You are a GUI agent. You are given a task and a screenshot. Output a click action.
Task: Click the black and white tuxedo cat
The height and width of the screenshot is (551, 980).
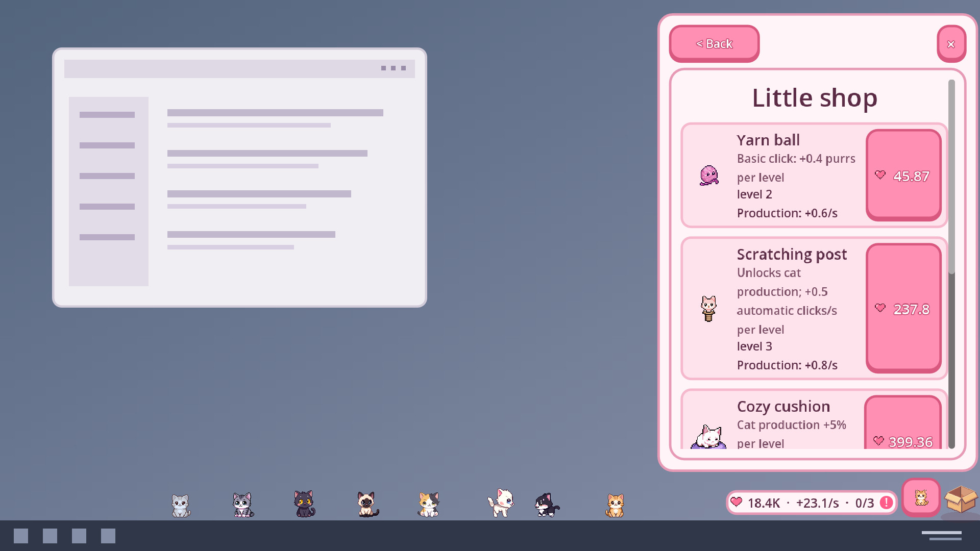pos(547,505)
